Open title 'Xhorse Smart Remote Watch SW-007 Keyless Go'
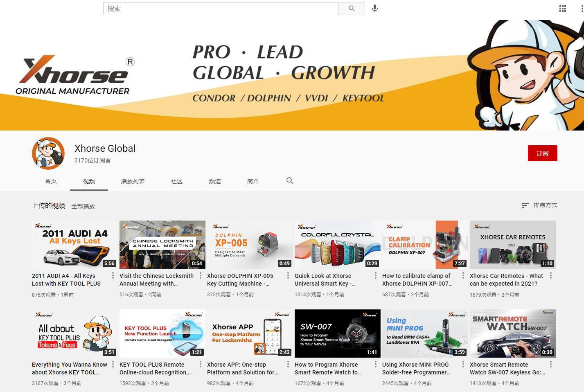Screen dimensions: 584x392 pos(507,368)
